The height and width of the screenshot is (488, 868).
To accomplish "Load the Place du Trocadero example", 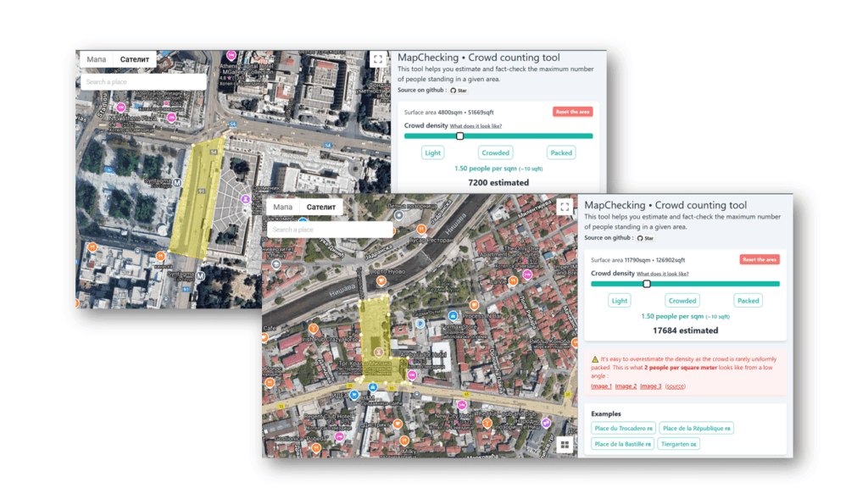I will coord(623,428).
